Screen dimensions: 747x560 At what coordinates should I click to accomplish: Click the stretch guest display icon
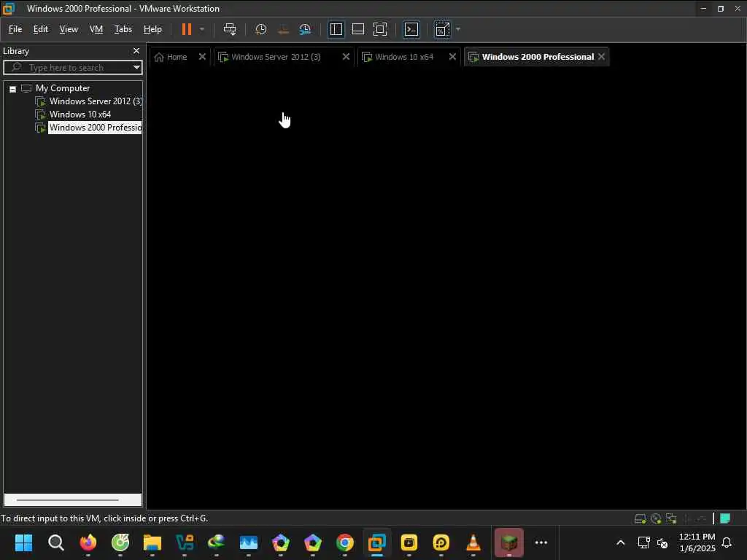click(442, 29)
